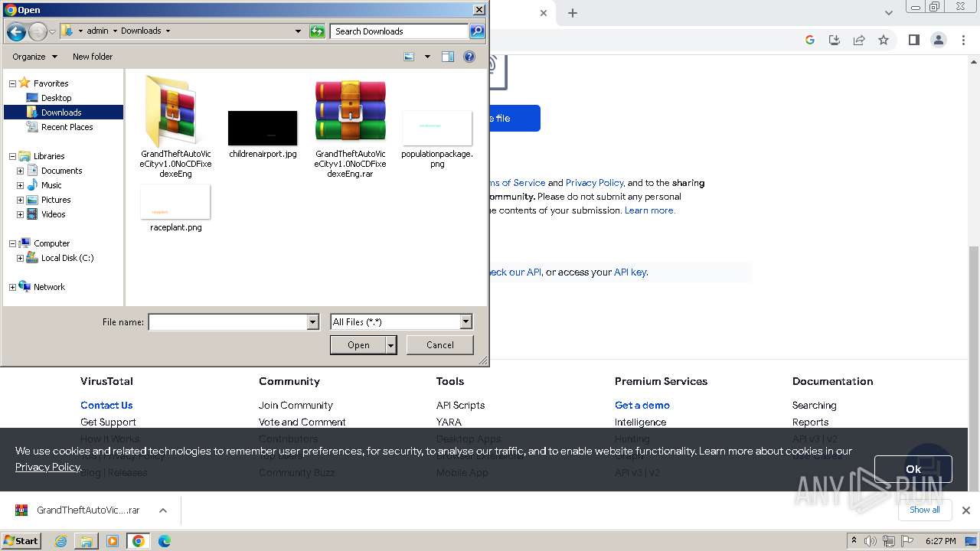Viewport: 980px width, 551px height.
Task: Open Microsoft Edge from taskbar
Action: pyautogui.click(x=165, y=541)
